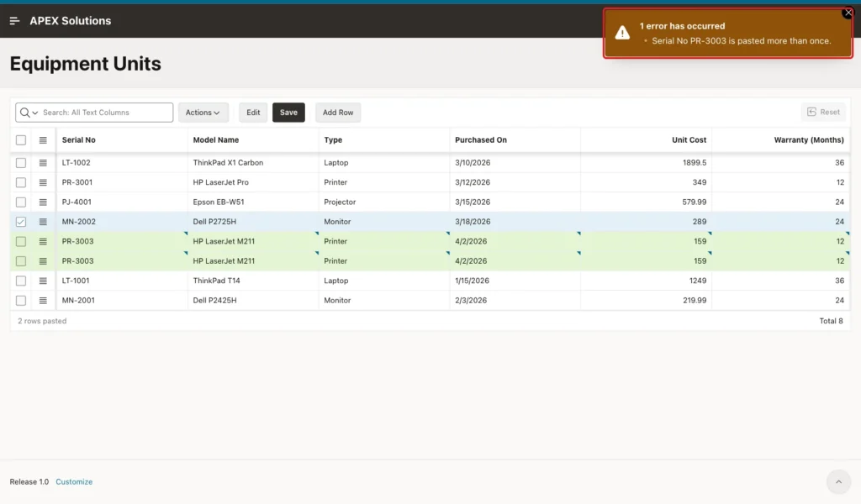Click the Epson EB-W51 model cell
This screenshot has height=504, width=861.
[x=253, y=202]
